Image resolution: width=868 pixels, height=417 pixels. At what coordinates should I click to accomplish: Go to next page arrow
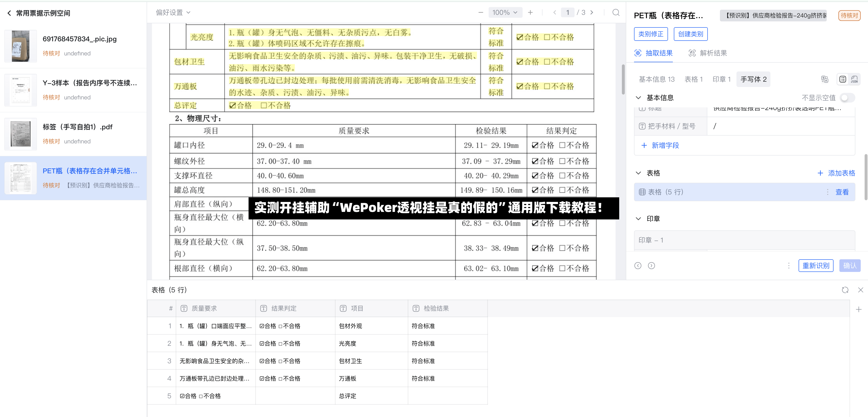pos(592,12)
